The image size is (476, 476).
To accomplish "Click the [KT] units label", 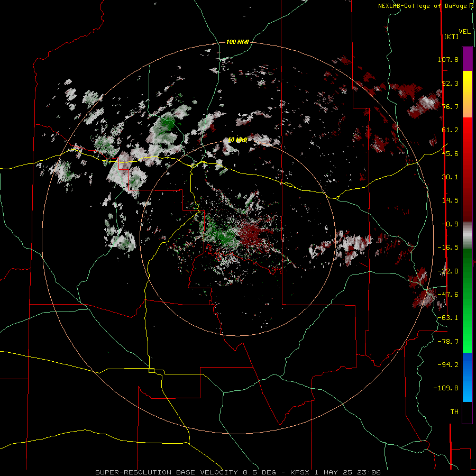I will (x=451, y=36).
